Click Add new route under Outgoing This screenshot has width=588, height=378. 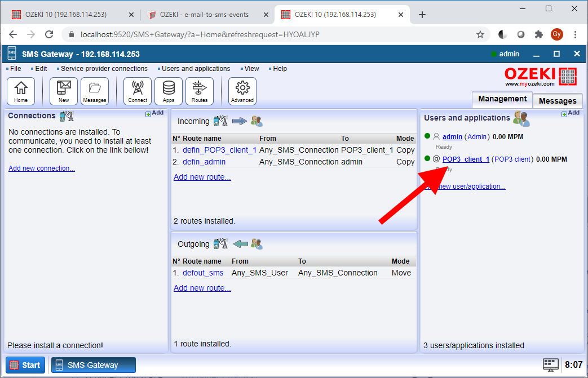[202, 288]
